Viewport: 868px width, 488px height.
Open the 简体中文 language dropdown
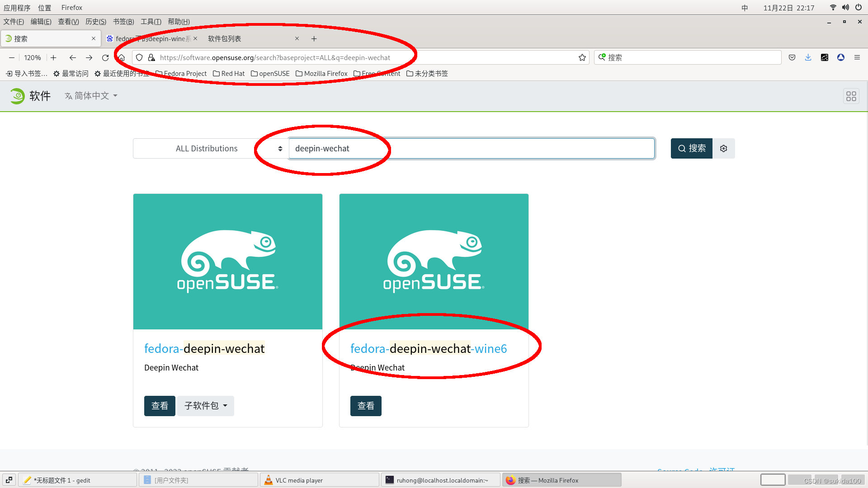(x=91, y=96)
